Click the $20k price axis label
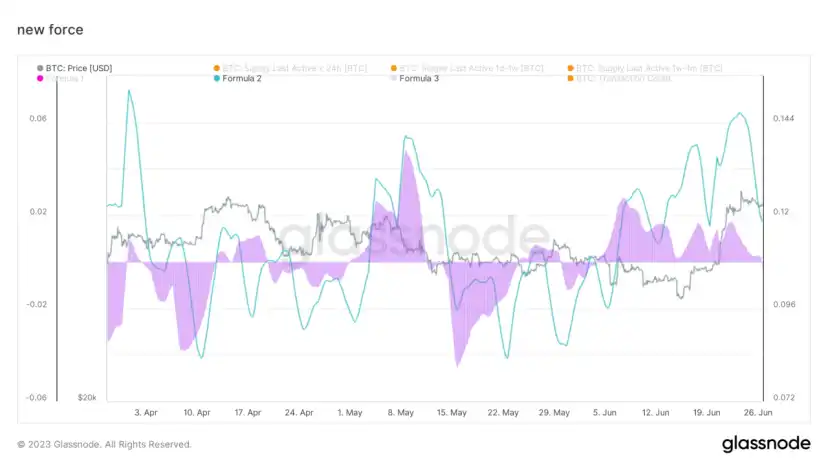Screen dimensions: 828x465 [87, 398]
